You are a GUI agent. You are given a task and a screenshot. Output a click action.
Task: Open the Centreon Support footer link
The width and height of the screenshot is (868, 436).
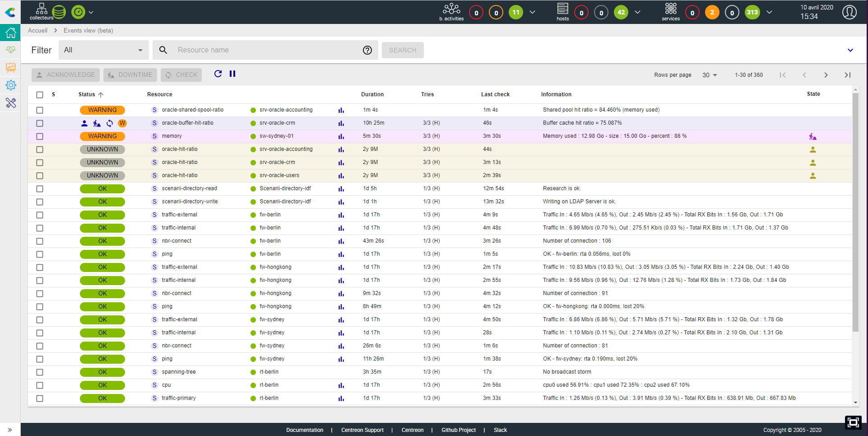(x=362, y=430)
